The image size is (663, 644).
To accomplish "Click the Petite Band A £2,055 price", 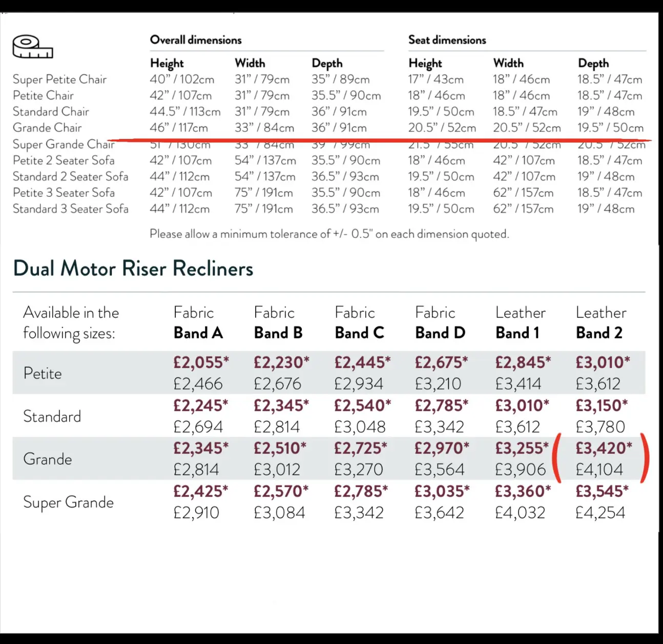I will [x=201, y=363].
